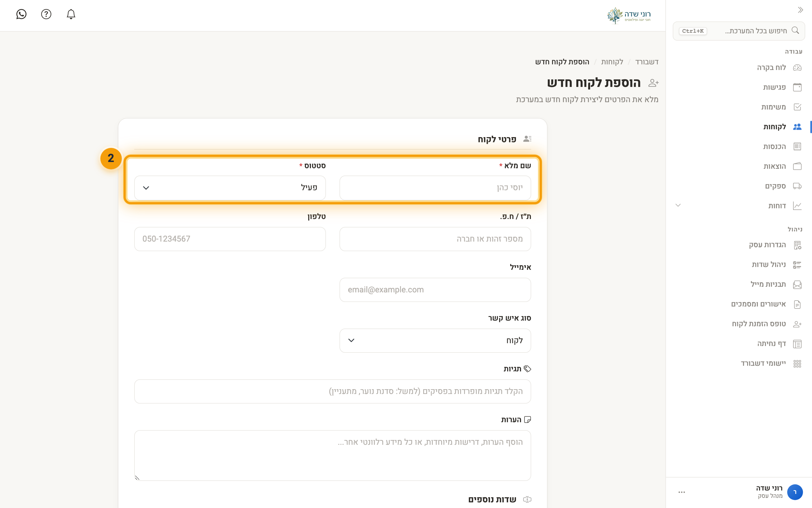The width and height of the screenshot is (812, 508).
Task: Click the אישורים ומסמכים document icon
Action: tap(797, 305)
